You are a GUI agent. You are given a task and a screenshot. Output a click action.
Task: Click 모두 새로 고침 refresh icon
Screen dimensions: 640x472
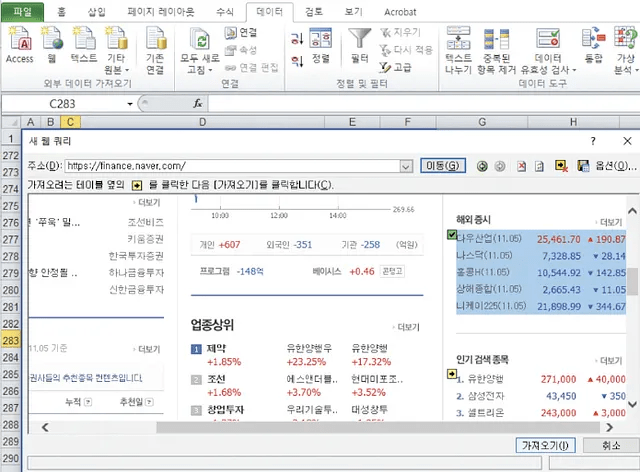coord(199,40)
